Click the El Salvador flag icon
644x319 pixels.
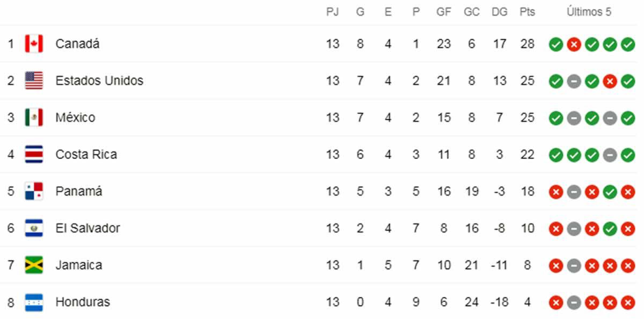pyautogui.click(x=34, y=228)
